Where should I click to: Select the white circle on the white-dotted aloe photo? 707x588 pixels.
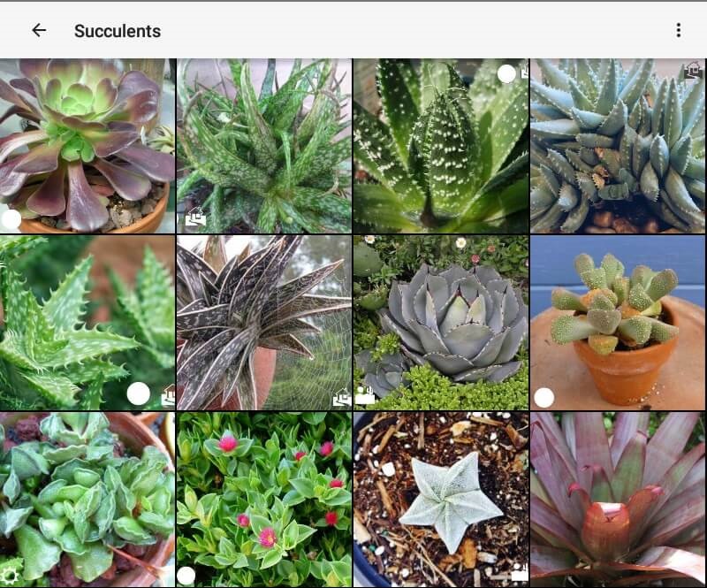tap(506, 73)
